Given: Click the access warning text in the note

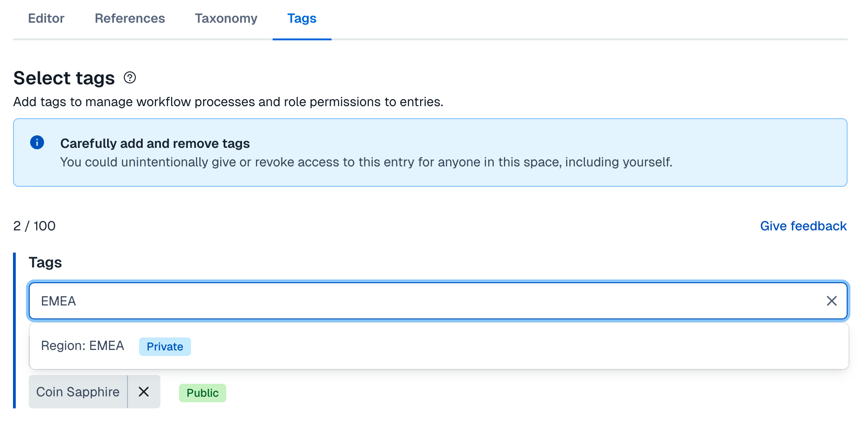Looking at the screenshot, I should [x=366, y=162].
